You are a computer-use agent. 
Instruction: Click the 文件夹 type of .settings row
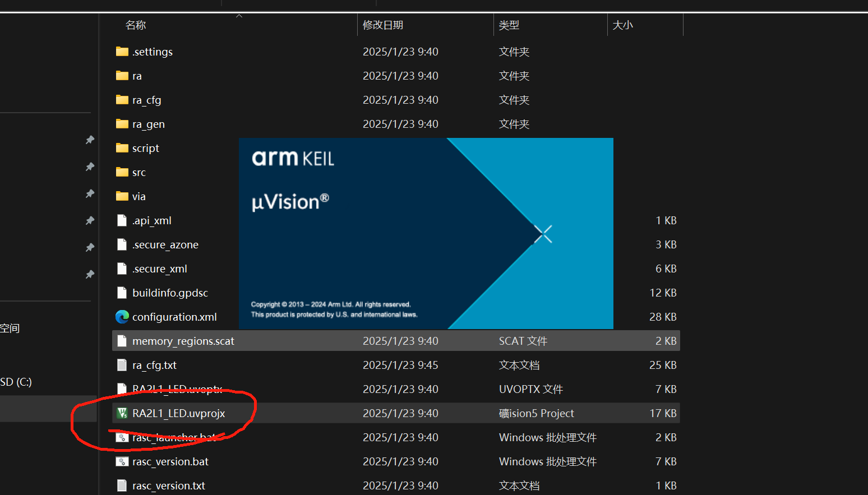tap(514, 52)
